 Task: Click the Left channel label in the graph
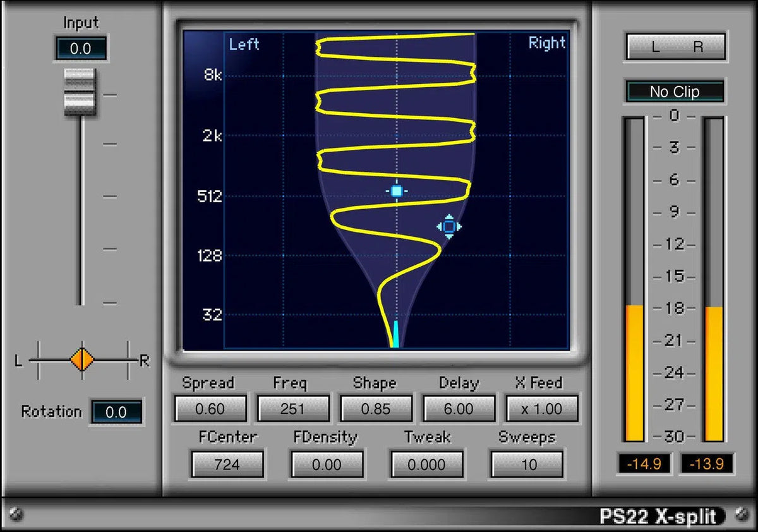pyautogui.click(x=244, y=44)
